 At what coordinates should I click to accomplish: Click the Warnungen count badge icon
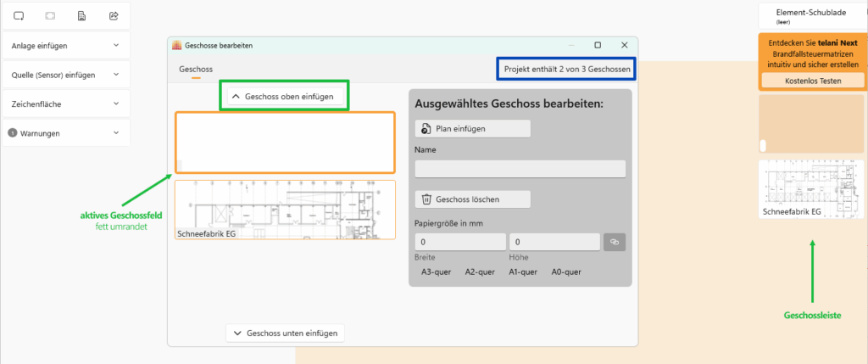coord(13,133)
